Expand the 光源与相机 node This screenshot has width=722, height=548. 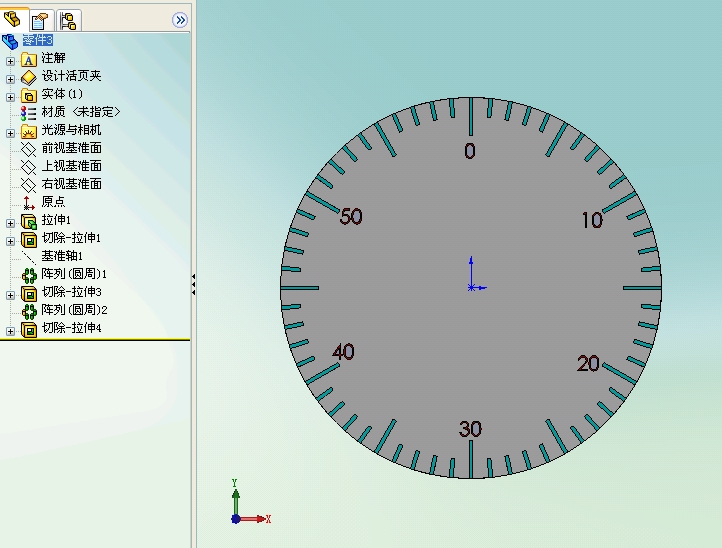[10, 133]
